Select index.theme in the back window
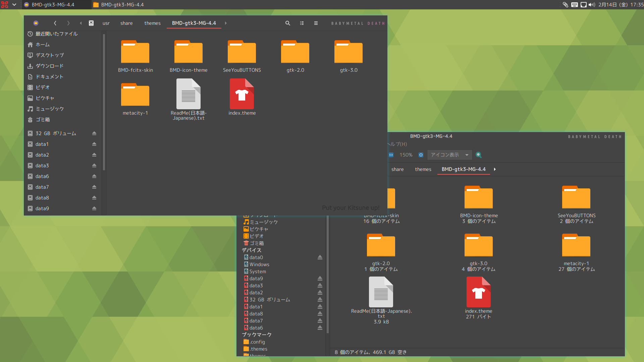The image size is (644, 362). click(x=479, y=298)
